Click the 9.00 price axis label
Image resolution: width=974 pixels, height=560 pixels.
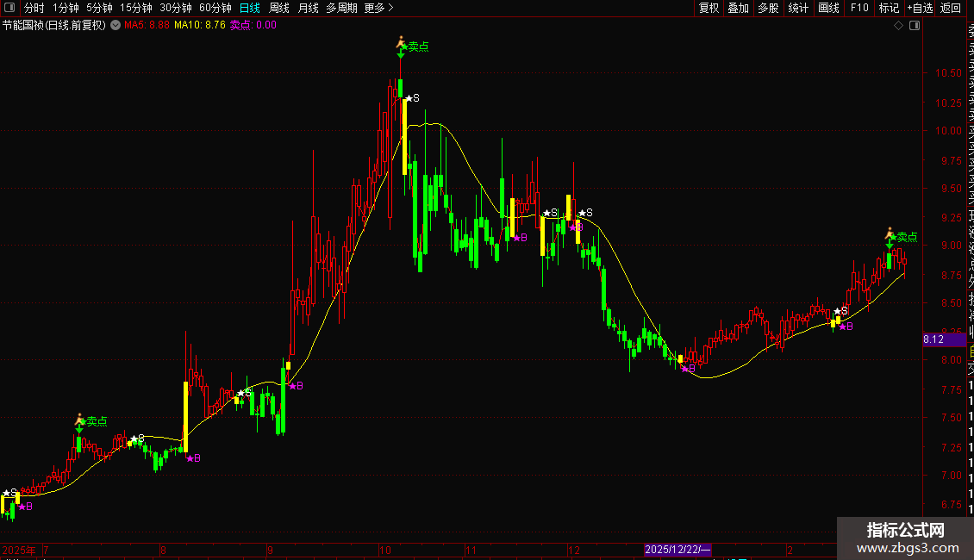pyautogui.click(x=951, y=246)
